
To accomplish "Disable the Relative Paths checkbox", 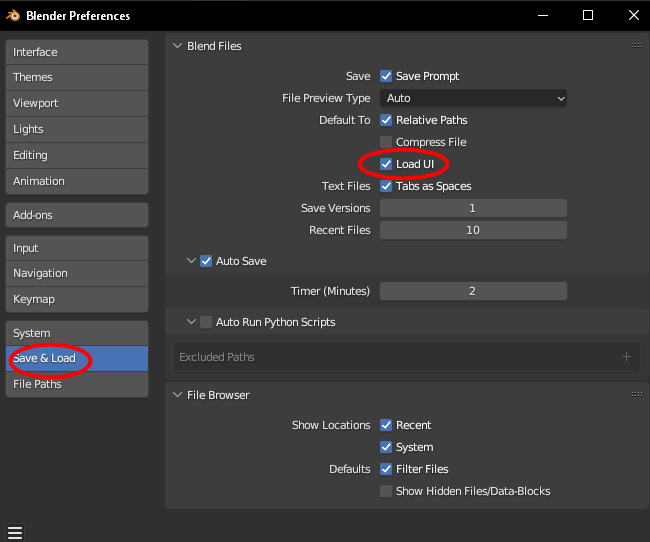I will tap(386, 120).
